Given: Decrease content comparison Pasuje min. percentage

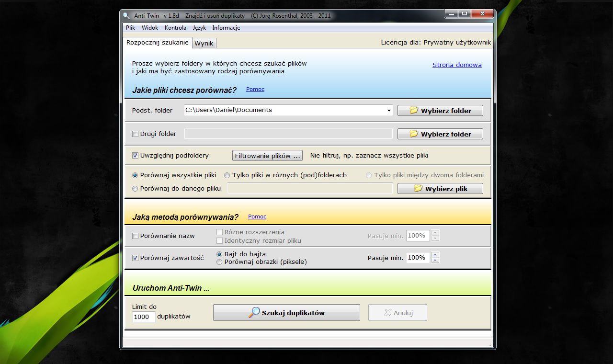Looking at the screenshot, I should pyautogui.click(x=435, y=261).
